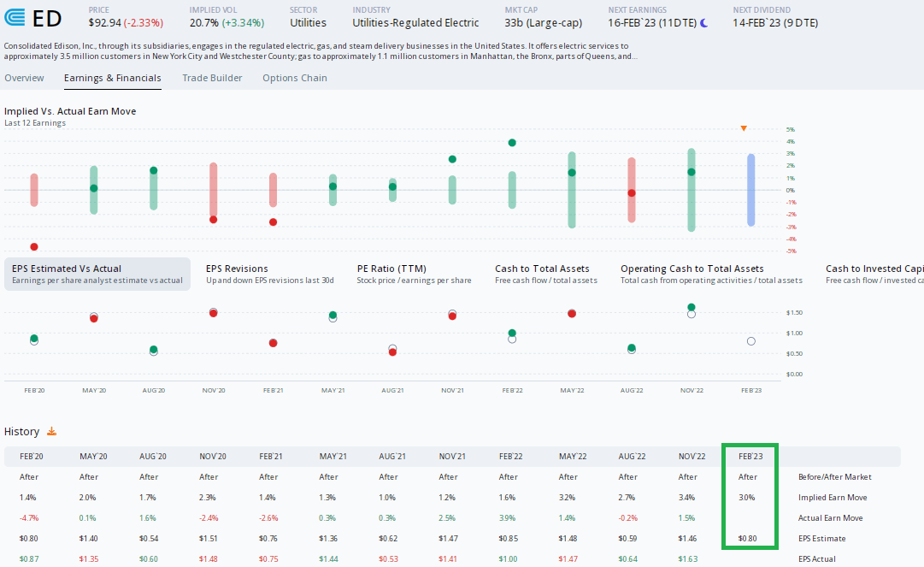Click the $0.80 EPS estimate for FEB'23
This screenshot has width=924, height=567.
[747, 539]
